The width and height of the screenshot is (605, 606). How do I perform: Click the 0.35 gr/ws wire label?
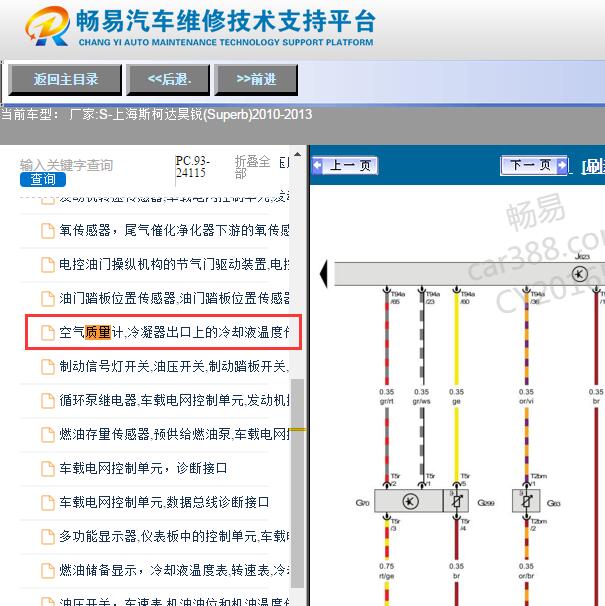pos(421,397)
